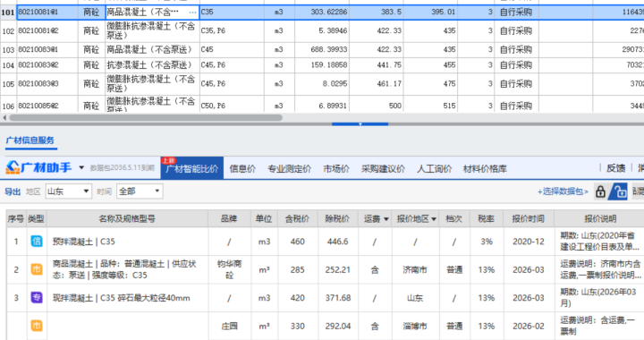Click the 名称及规格型号 column header
The width and height of the screenshot is (644, 340).
127,219
